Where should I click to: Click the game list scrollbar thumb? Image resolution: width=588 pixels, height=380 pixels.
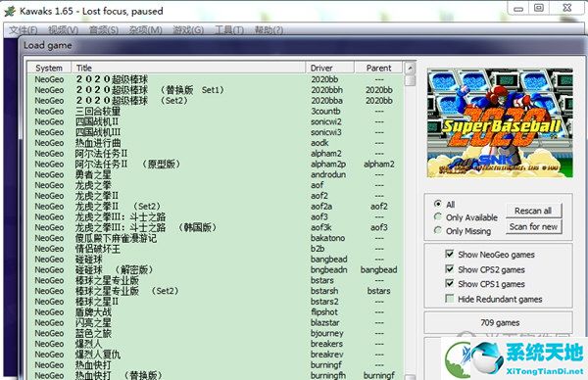click(x=411, y=80)
